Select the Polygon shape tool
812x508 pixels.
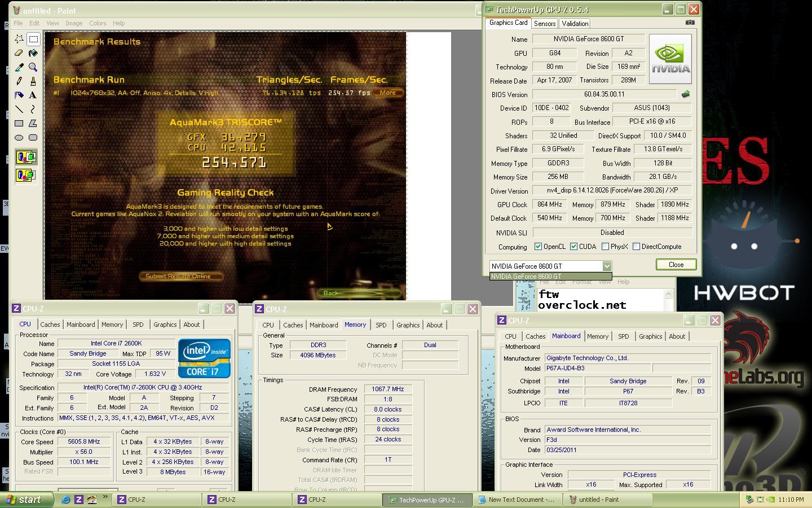pos(33,123)
